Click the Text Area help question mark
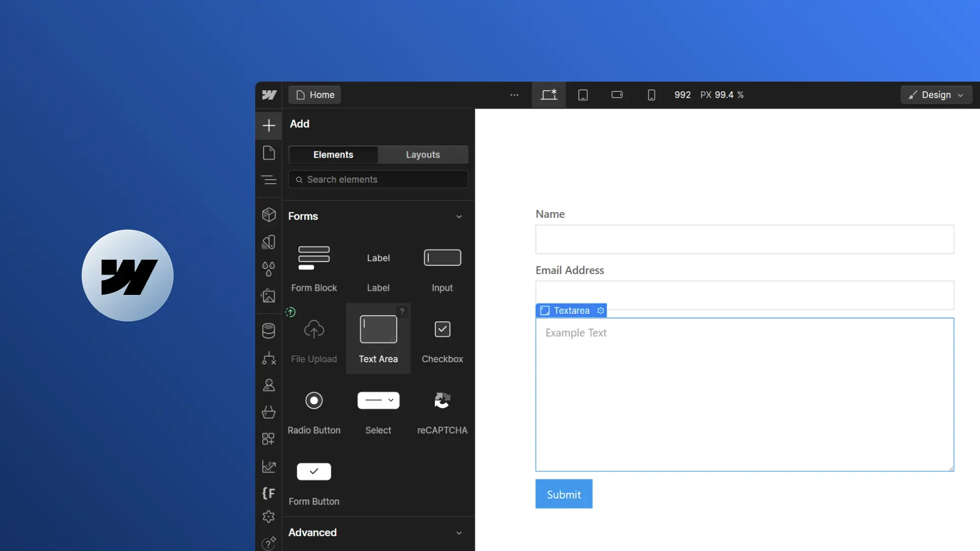Image resolution: width=980 pixels, height=551 pixels. (402, 311)
